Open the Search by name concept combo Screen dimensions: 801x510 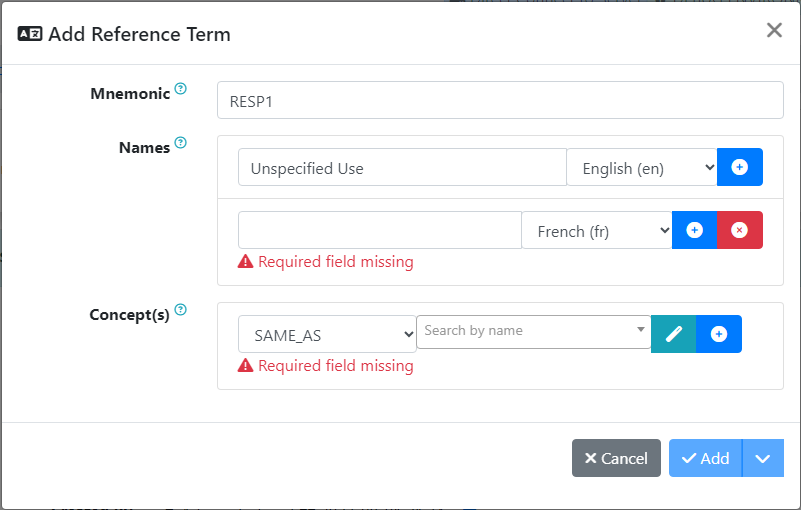pos(533,331)
